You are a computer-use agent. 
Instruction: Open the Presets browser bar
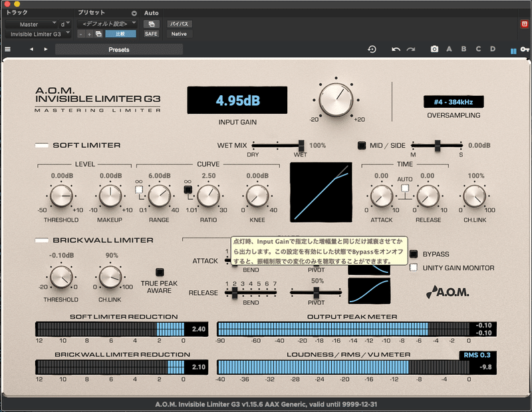pos(119,50)
